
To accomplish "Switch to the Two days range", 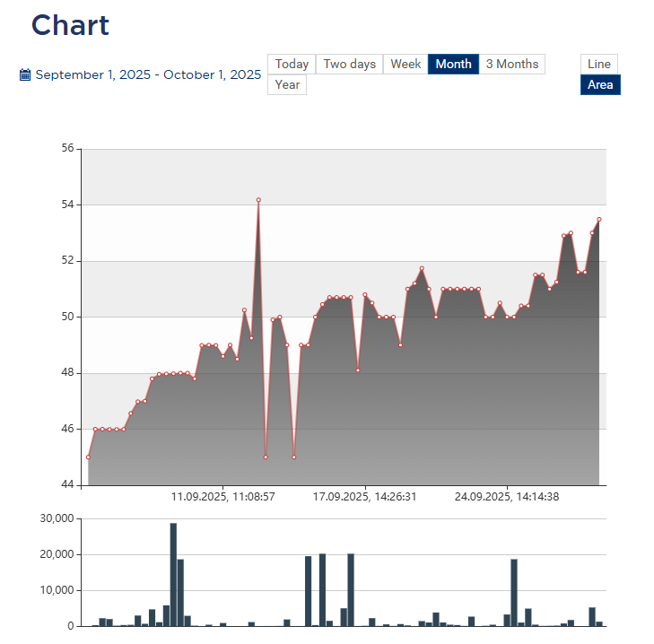I will (x=349, y=65).
